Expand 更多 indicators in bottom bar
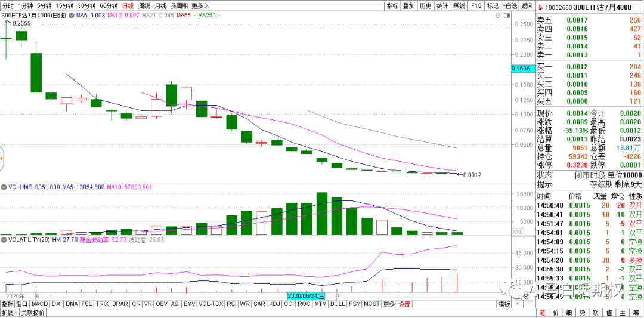The height and width of the screenshot is (318, 644). point(389,304)
